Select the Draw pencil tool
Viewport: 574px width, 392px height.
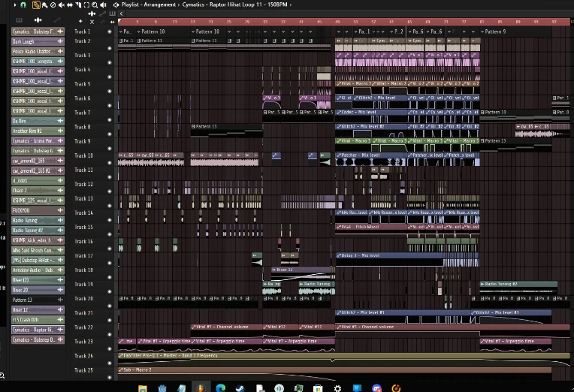36,5
